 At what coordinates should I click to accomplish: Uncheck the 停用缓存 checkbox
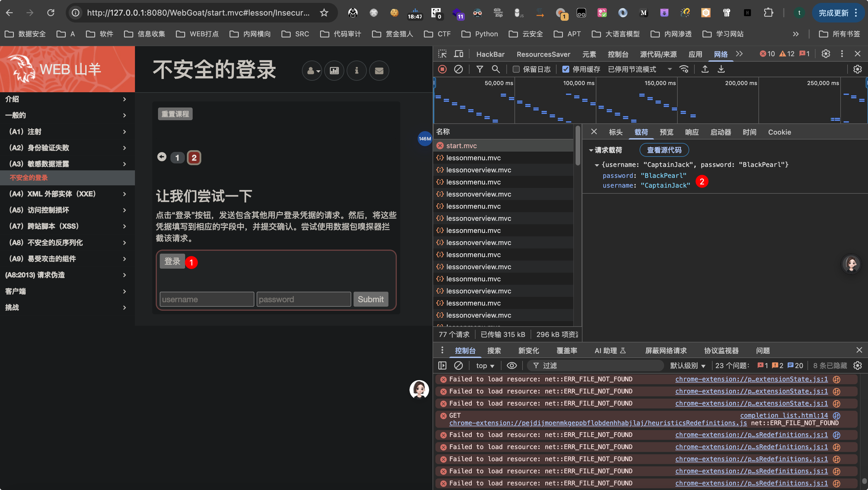tap(566, 69)
